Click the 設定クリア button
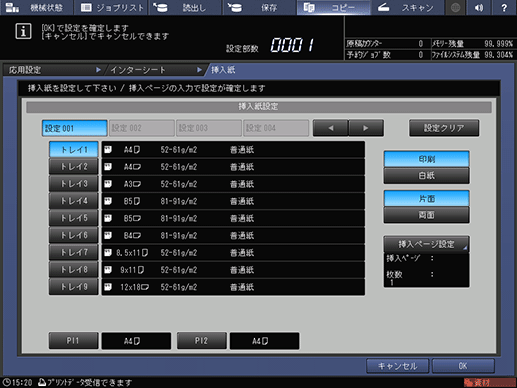This screenshot has width=517, height=388. coord(444,128)
